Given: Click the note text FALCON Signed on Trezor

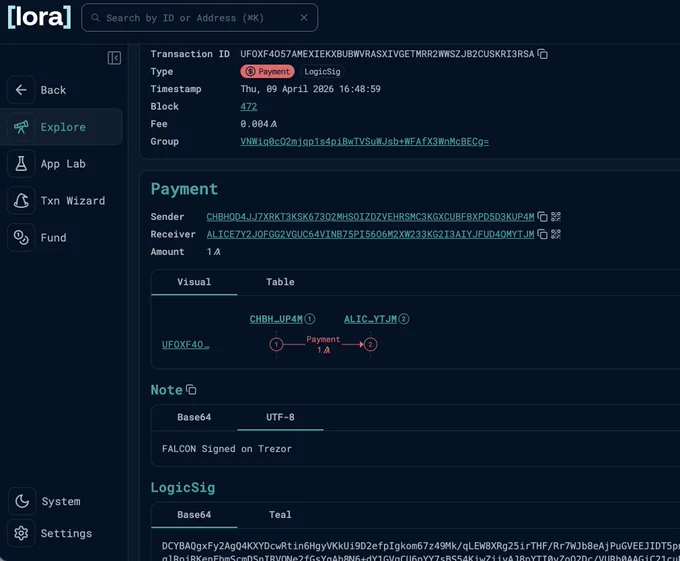Looking at the screenshot, I should 227,449.
